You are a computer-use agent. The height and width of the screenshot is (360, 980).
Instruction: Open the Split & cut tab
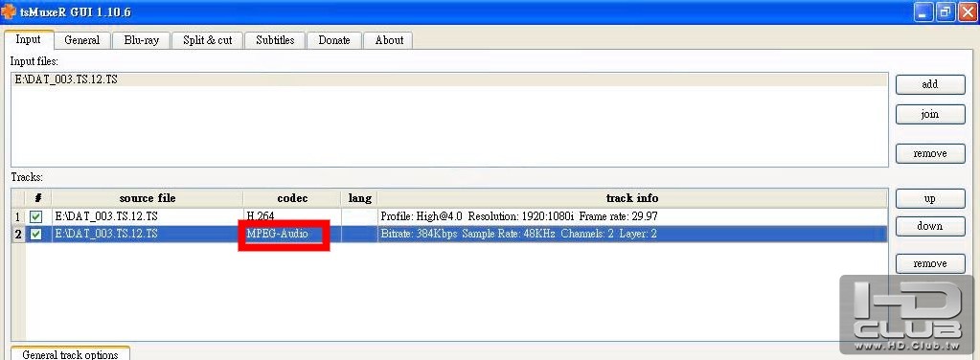click(x=208, y=40)
